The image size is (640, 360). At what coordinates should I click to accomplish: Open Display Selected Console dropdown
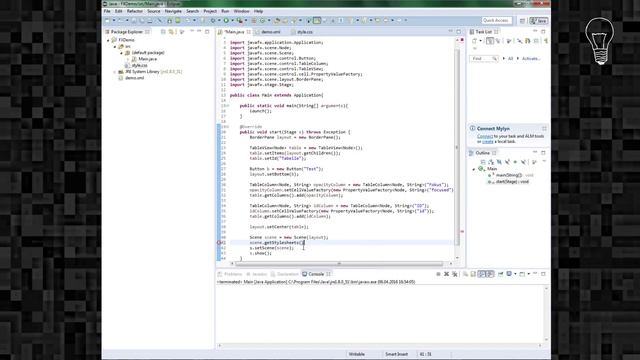(515, 274)
